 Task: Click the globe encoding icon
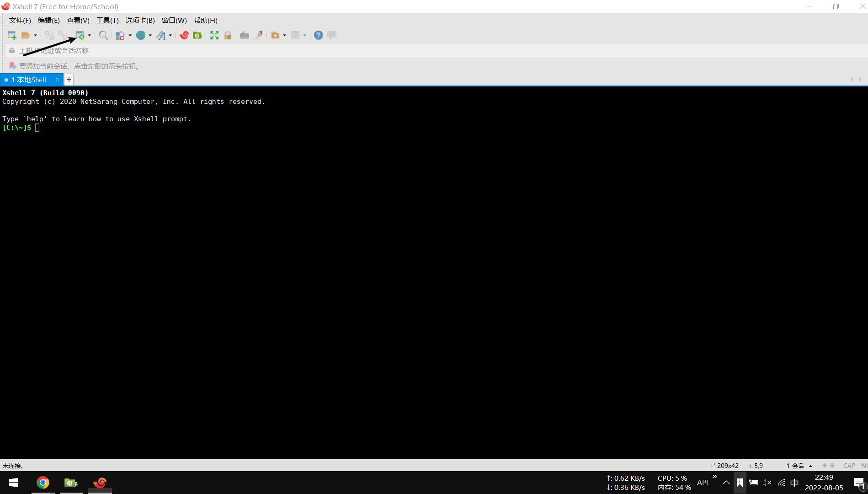141,35
